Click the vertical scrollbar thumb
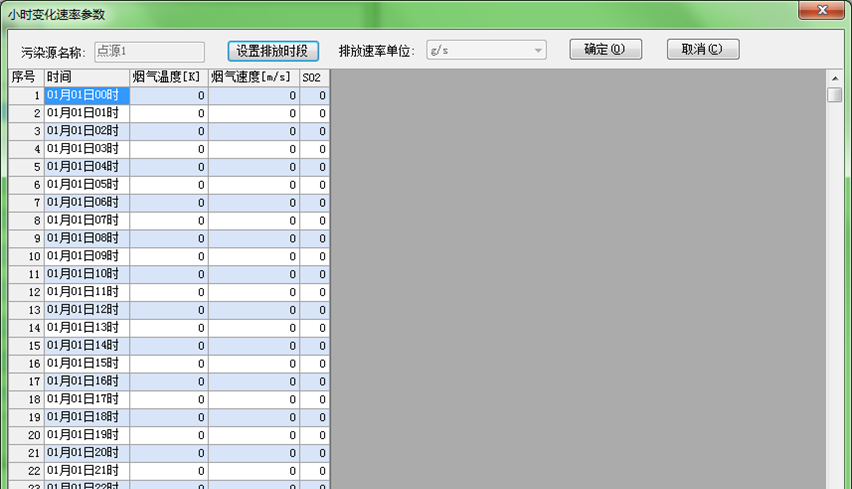 coord(834,95)
